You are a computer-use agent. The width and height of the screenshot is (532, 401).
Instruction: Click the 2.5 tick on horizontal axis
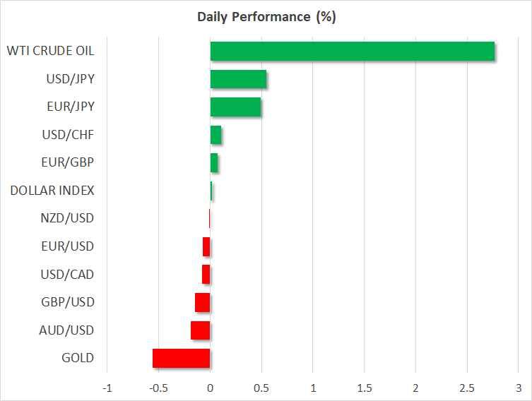coord(466,388)
